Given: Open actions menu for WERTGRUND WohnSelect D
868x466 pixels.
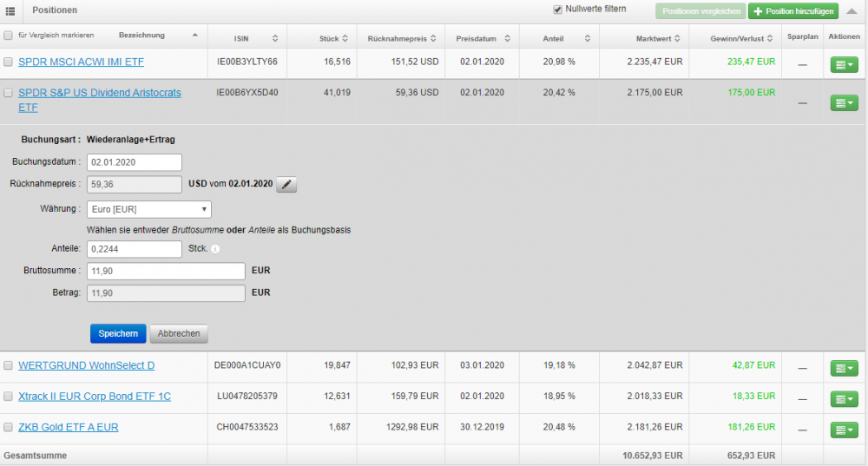Looking at the screenshot, I should coord(844,368).
